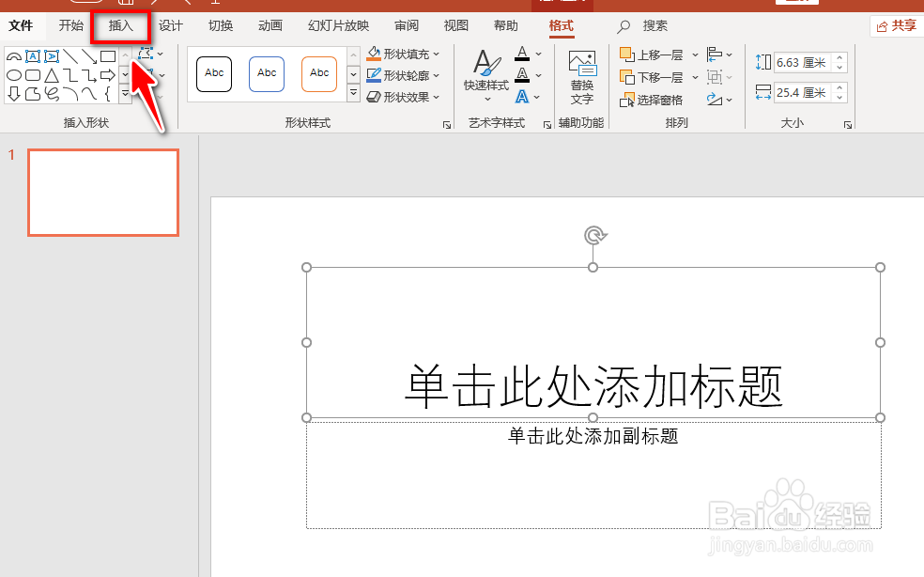Select slide 1 thumbnail in the panel
Viewport: 924px width, 577px height.
click(x=103, y=192)
